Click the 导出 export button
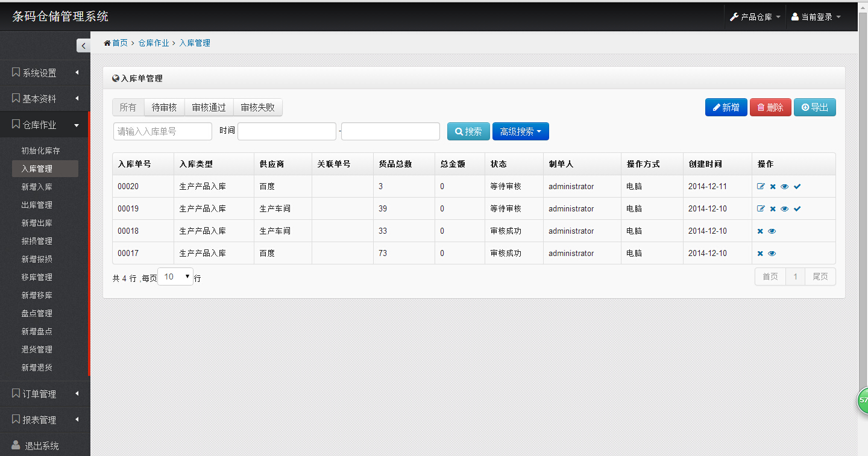 point(815,107)
